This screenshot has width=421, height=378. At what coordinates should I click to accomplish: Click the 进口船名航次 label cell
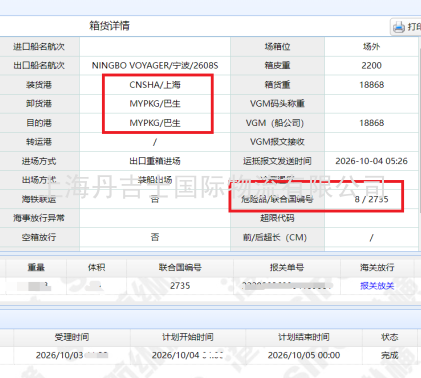[x=39, y=46]
